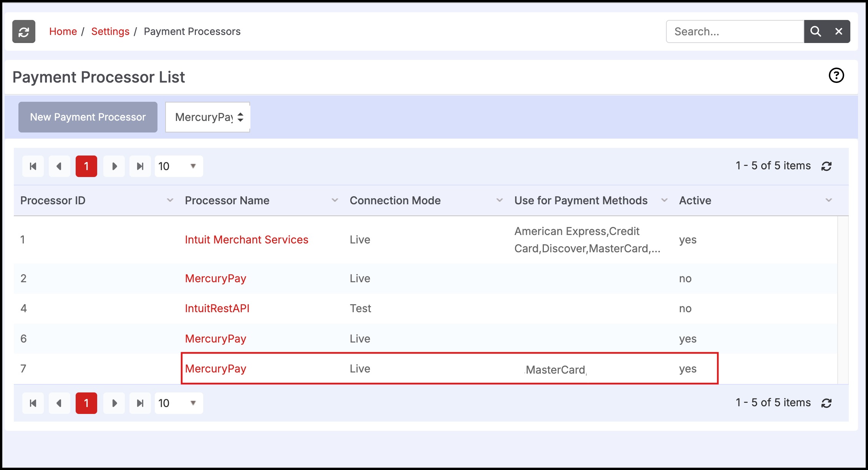Open the MercuryPay processor type dropdown
The image size is (868, 470).
coord(208,117)
